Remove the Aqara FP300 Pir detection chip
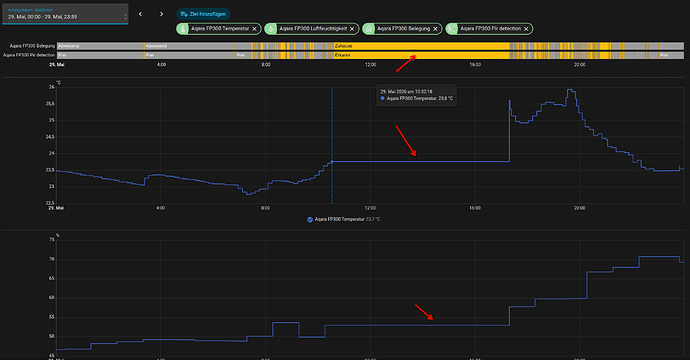The image size is (690, 360). pyautogui.click(x=526, y=29)
